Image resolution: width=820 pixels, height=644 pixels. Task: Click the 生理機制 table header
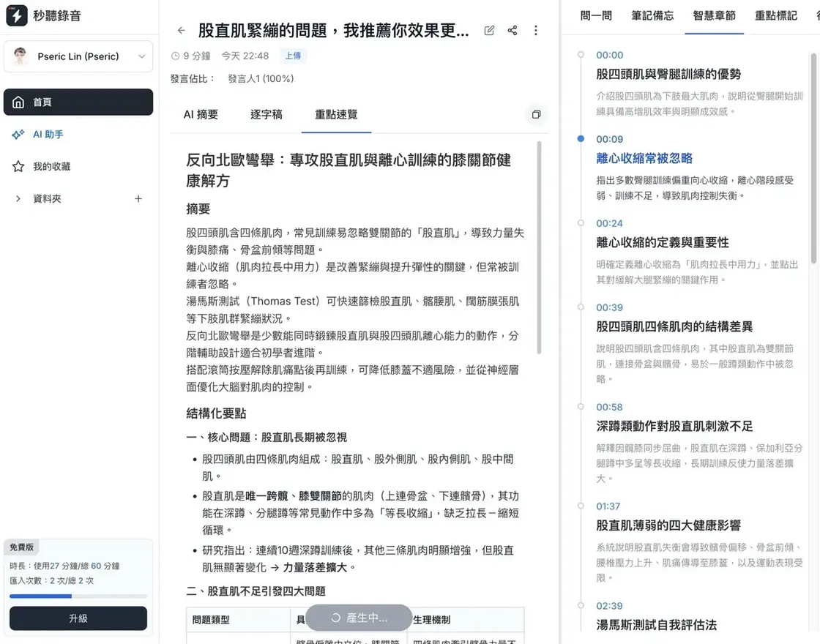click(431, 620)
